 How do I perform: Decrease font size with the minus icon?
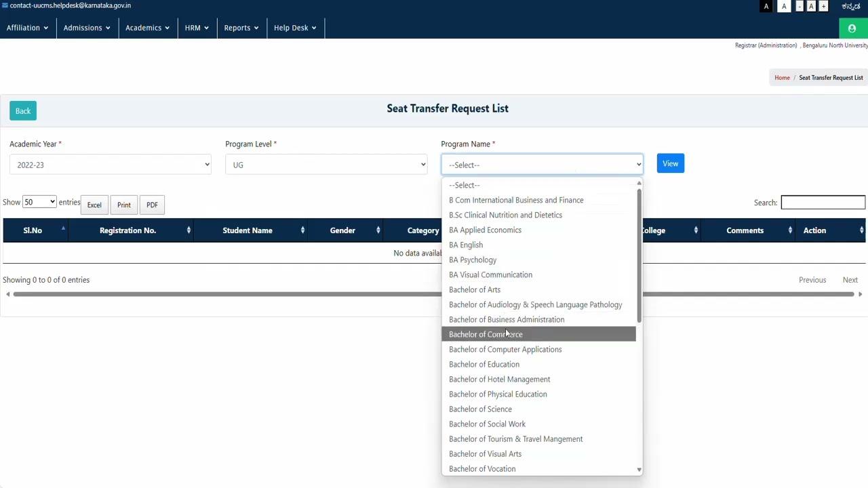800,6
